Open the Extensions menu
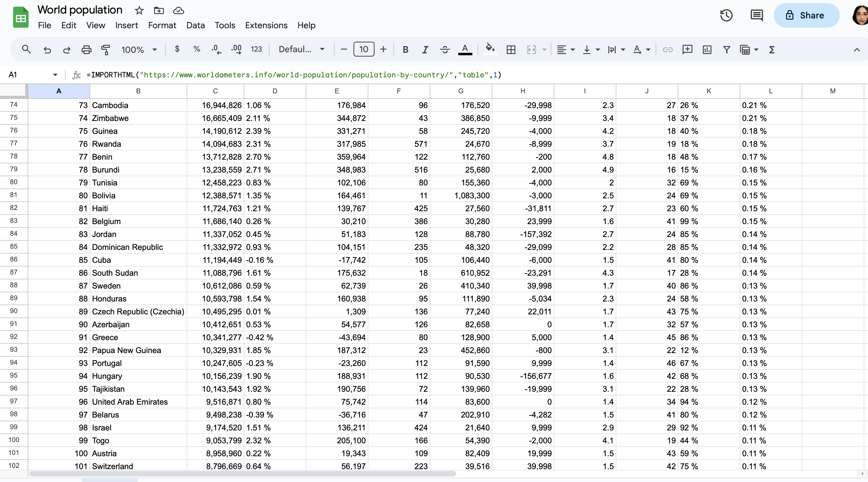868x482 pixels. pyautogui.click(x=266, y=25)
